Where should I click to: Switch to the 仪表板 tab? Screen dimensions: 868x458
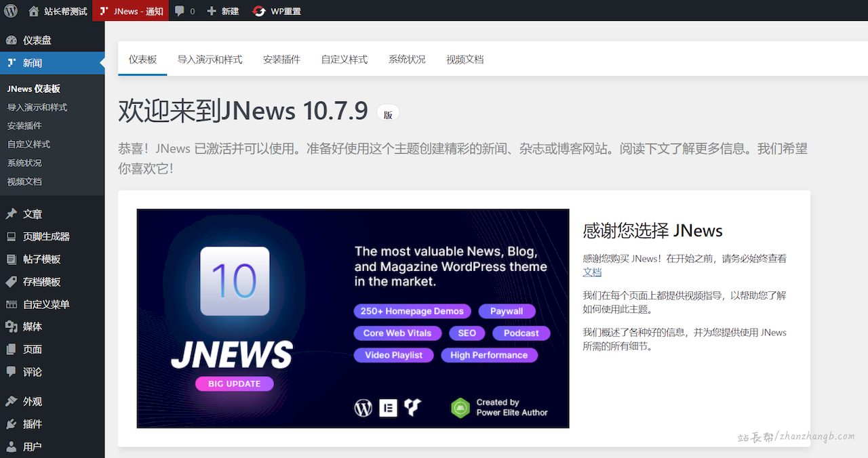tap(142, 60)
